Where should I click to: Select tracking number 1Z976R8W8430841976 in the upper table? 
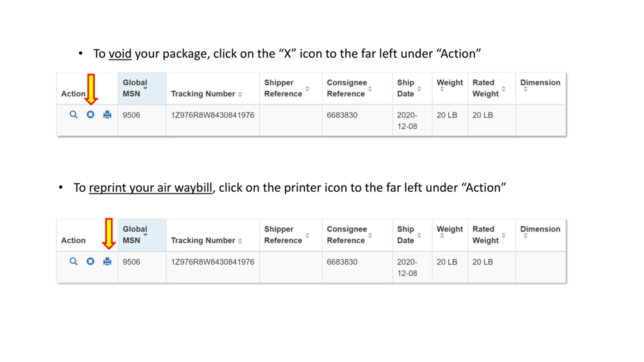(213, 115)
